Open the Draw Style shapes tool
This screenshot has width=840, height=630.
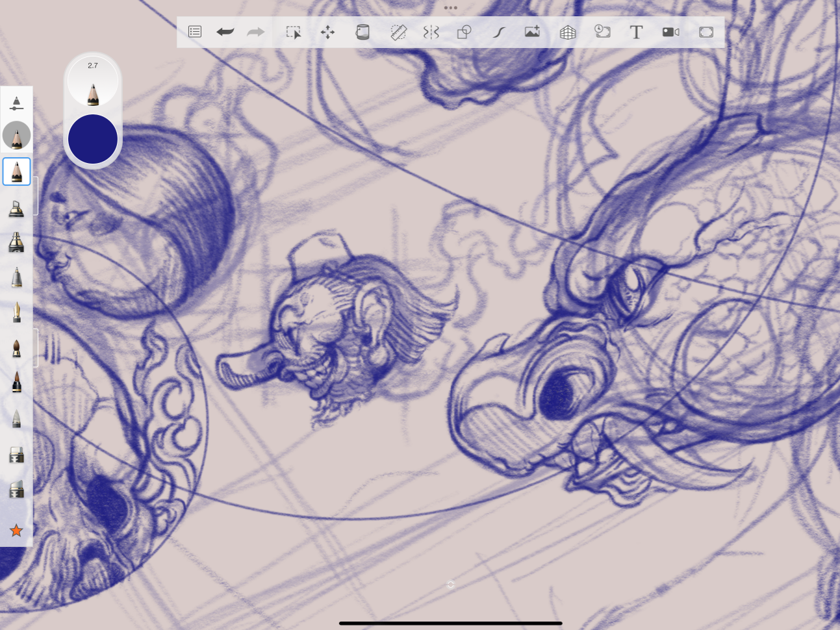464,32
